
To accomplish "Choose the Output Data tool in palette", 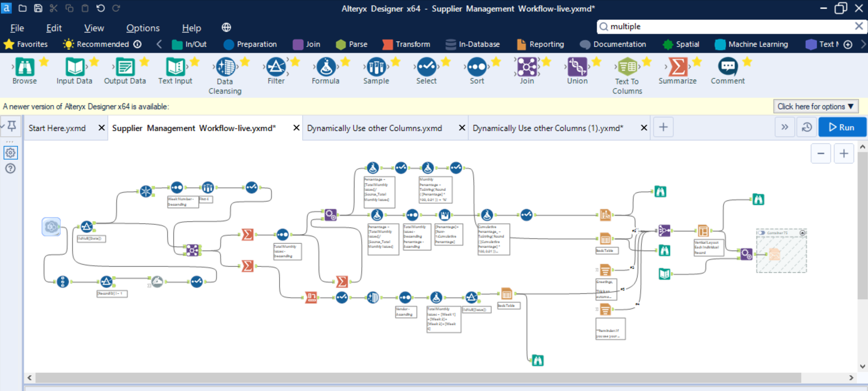I will (125, 72).
